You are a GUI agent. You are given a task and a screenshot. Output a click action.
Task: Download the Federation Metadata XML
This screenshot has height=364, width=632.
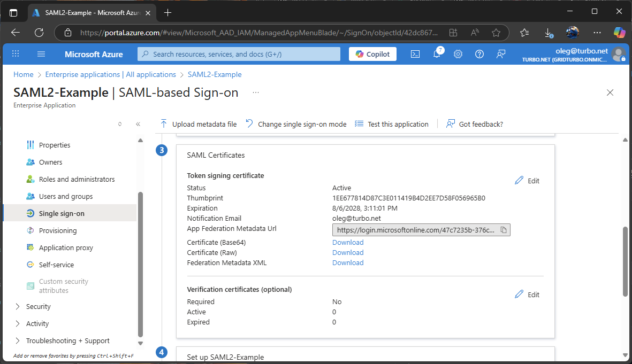347,262
